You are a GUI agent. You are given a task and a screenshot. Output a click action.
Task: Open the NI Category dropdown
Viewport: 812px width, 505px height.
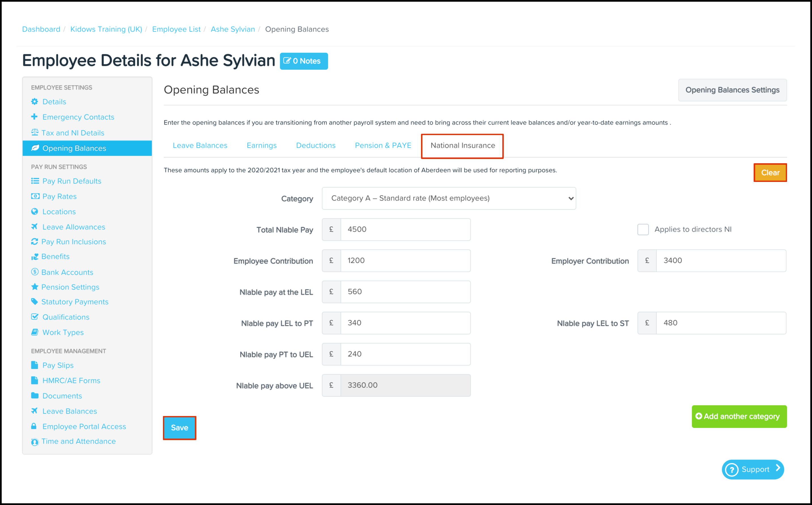[449, 198]
